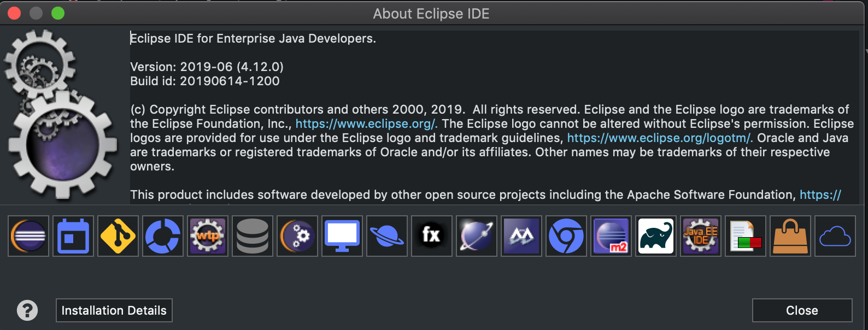Select the database cylinder icon
The image size is (868, 330).
pos(253,236)
